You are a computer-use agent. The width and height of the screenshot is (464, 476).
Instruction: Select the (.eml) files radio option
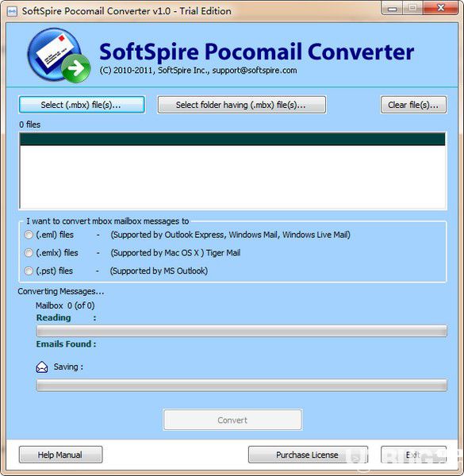[x=29, y=235]
